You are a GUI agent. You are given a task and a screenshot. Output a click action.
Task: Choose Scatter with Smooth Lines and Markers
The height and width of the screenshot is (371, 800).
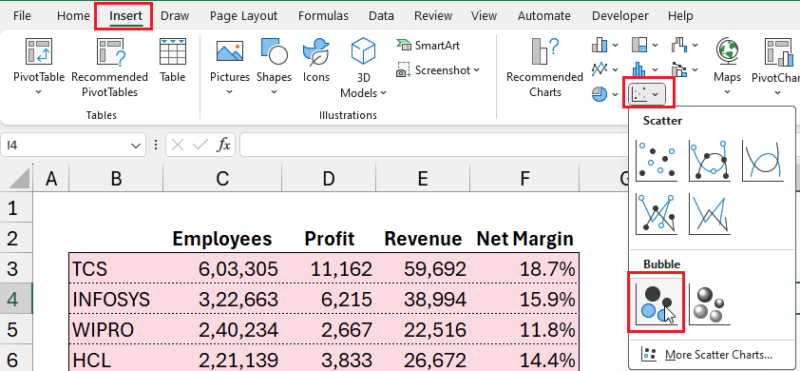710,161
